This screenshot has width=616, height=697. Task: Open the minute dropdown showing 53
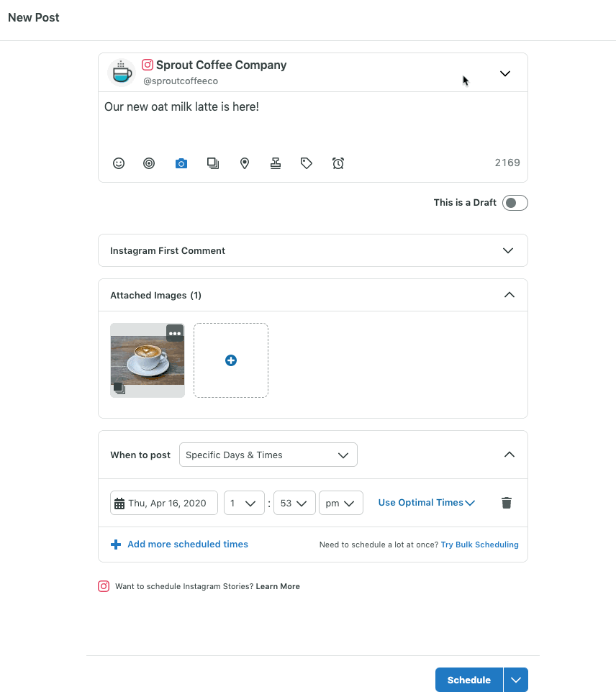pyautogui.click(x=294, y=503)
